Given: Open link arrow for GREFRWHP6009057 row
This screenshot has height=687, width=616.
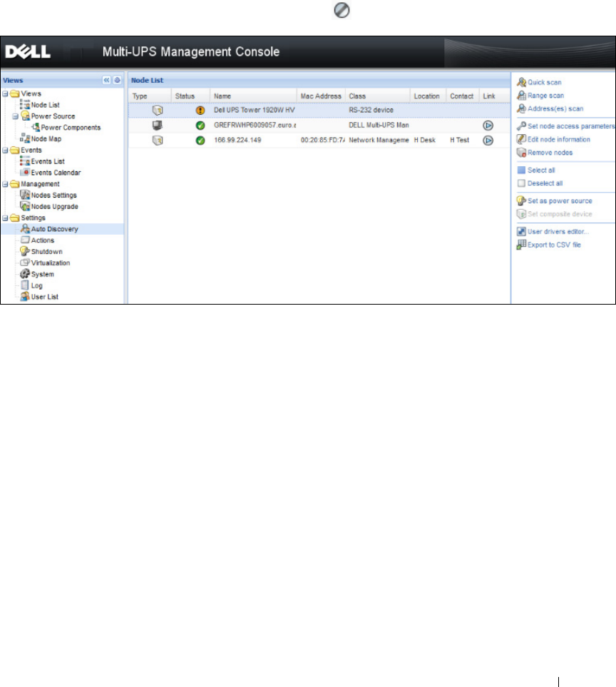Looking at the screenshot, I should click(x=488, y=126).
